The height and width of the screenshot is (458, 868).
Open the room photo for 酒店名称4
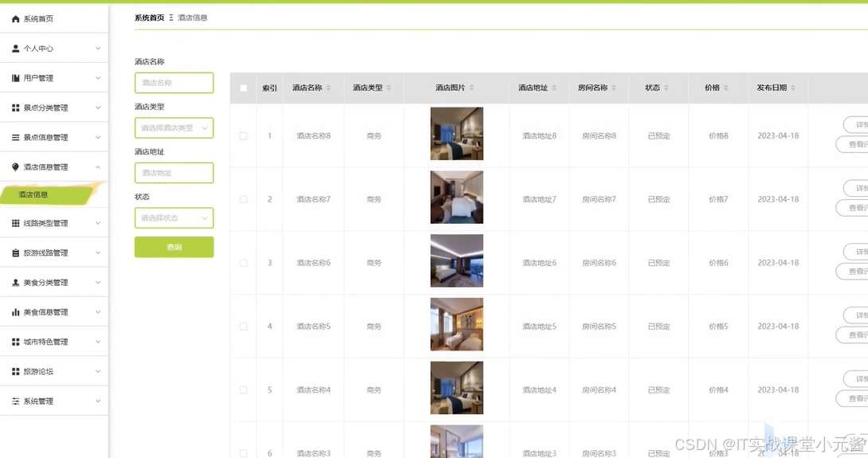pos(457,388)
